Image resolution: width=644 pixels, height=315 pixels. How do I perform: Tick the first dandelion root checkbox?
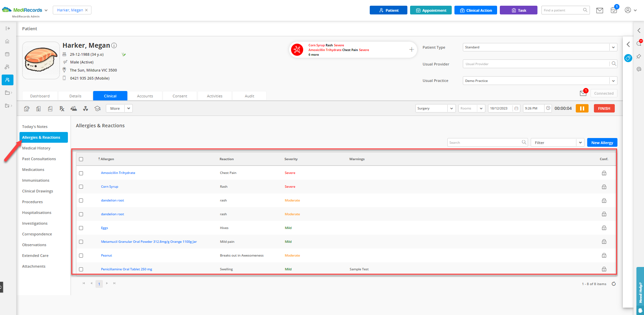(x=81, y=200)
